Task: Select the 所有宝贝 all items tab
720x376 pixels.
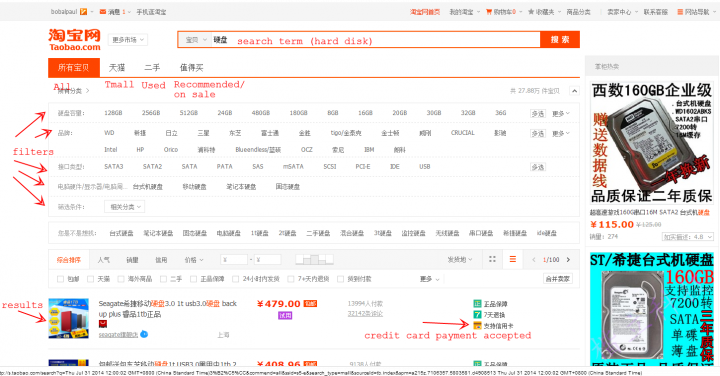Action: tap(74, 67)
